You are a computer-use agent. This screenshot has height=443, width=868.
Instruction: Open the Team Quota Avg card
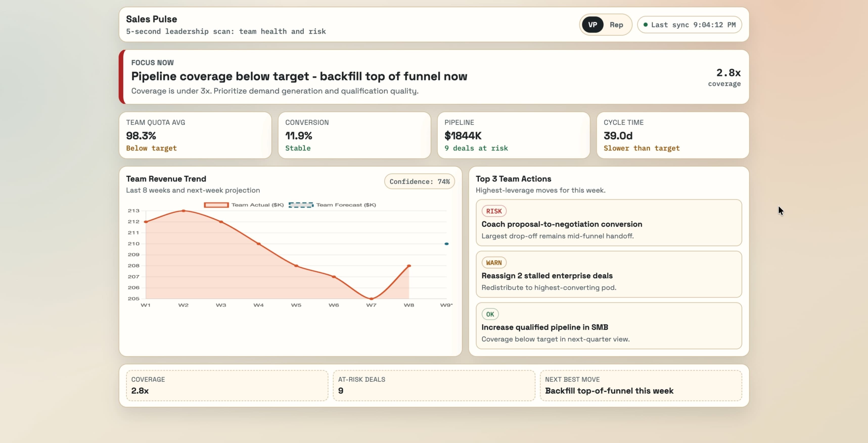click(x=195, y=135)
